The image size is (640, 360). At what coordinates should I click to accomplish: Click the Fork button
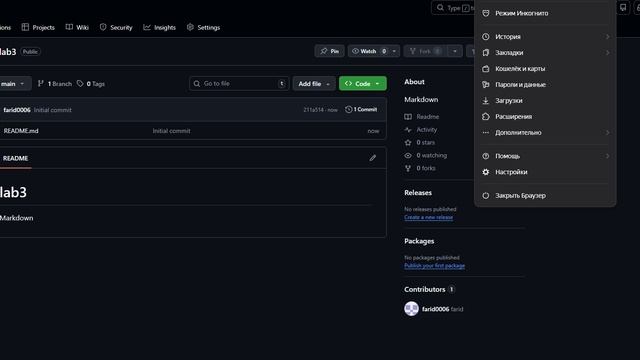425,51
